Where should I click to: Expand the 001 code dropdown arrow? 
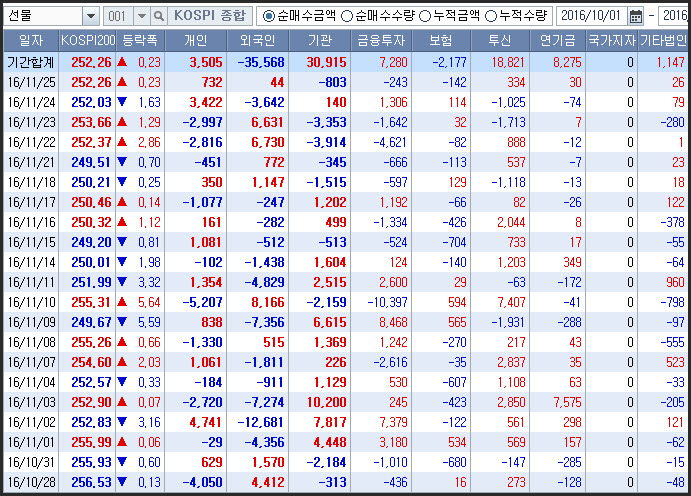[x=141, y=17]
